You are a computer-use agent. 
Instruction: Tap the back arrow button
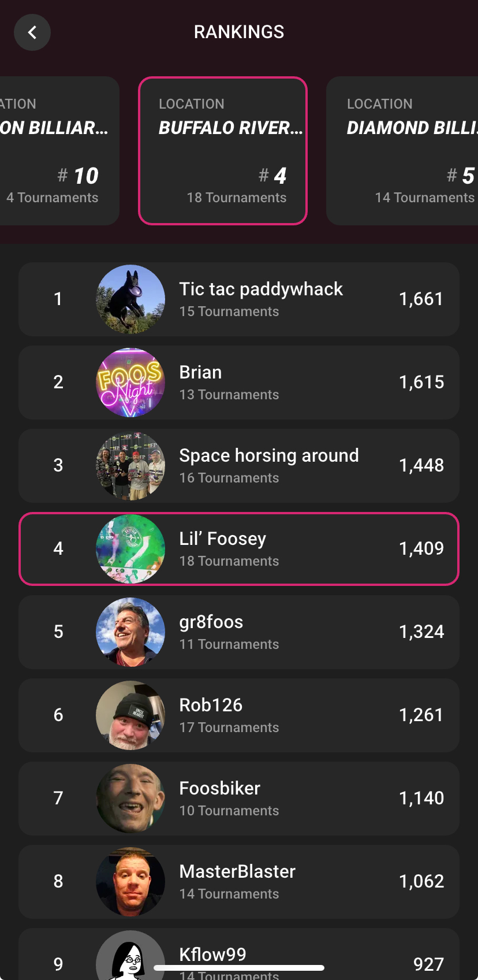click(32, 32)
